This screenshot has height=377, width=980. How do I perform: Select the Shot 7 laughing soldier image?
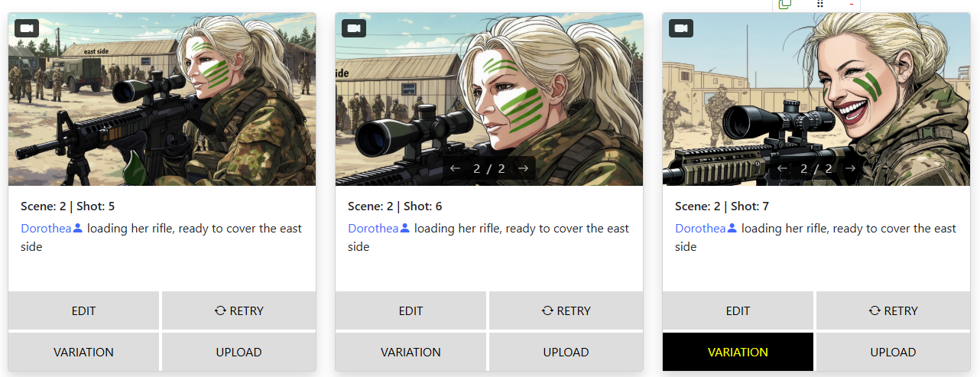click(x=816, y=99)
